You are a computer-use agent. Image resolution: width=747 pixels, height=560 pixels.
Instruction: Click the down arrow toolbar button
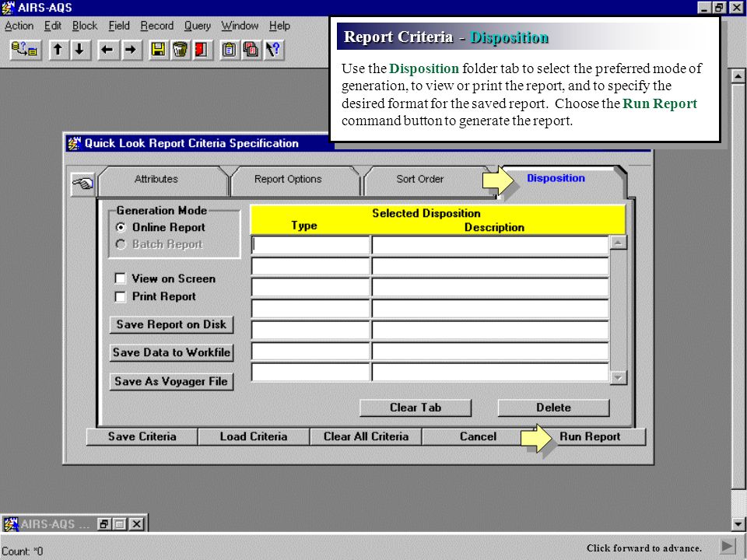point(79,50)
